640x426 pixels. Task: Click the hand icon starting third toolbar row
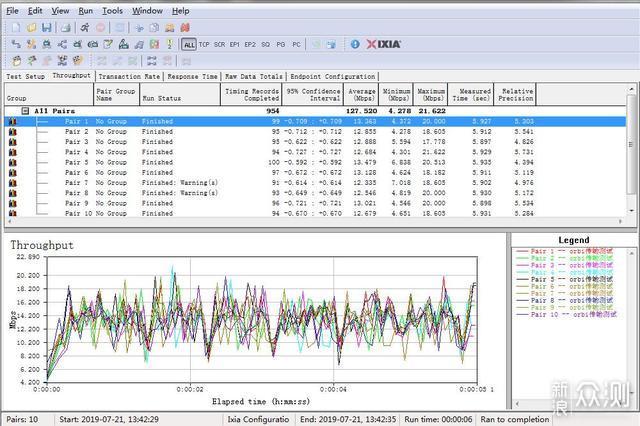coord(16,61)
